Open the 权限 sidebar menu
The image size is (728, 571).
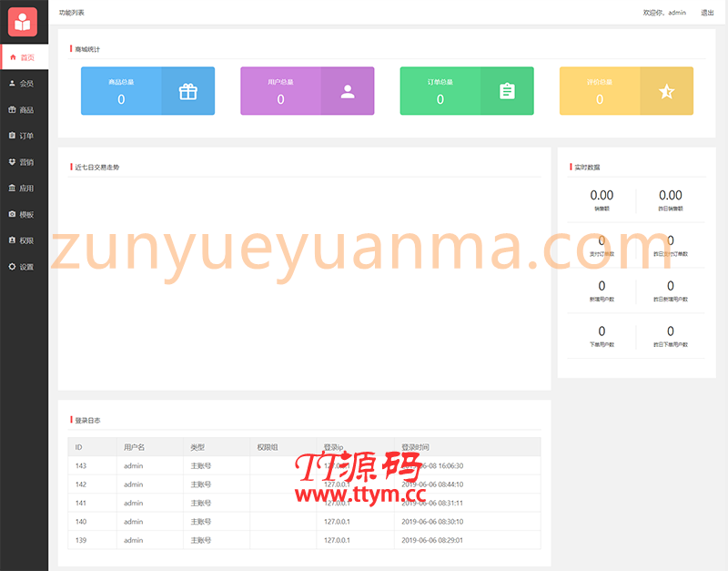(x=25, y=240)
